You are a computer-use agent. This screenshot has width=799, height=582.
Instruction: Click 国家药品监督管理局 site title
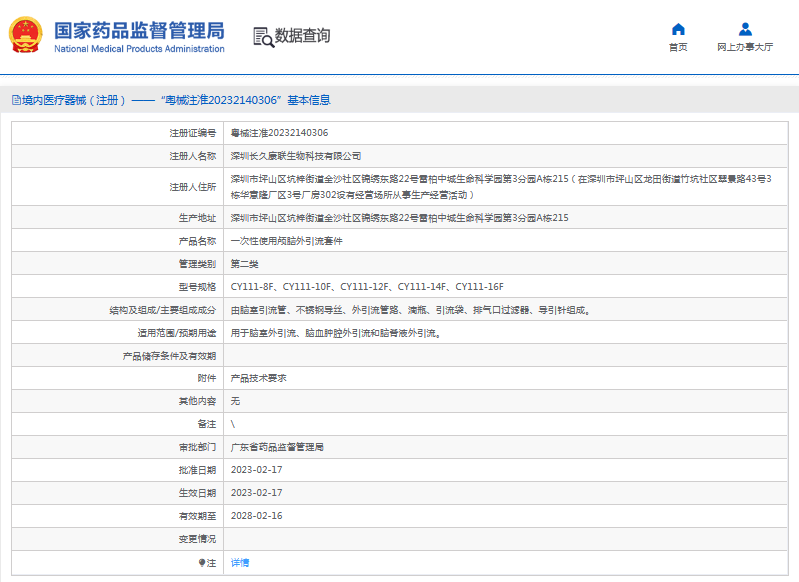pyautogui.click(x=139, y=31)
